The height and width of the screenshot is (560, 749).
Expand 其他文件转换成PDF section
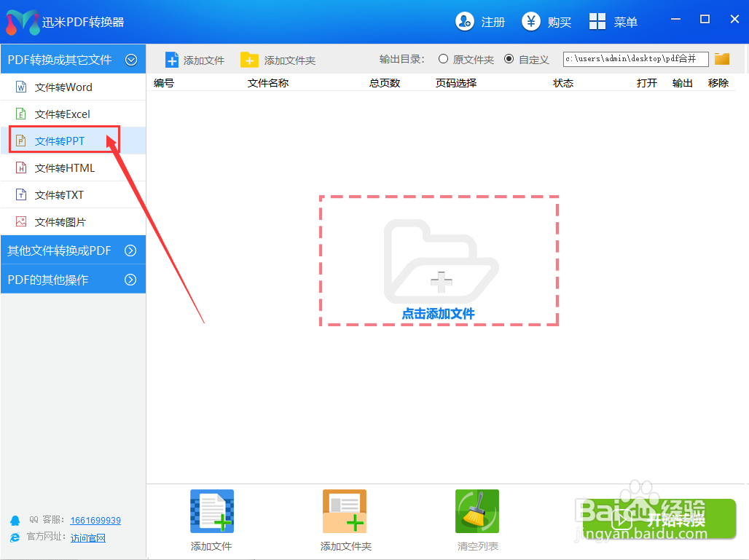click(73, 250)
